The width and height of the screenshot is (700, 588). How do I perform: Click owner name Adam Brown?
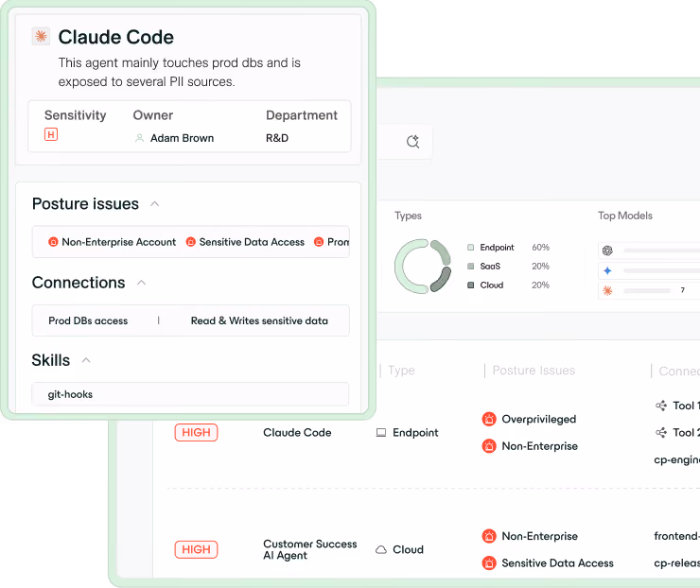pyautogui.click(x=183, y=138)
